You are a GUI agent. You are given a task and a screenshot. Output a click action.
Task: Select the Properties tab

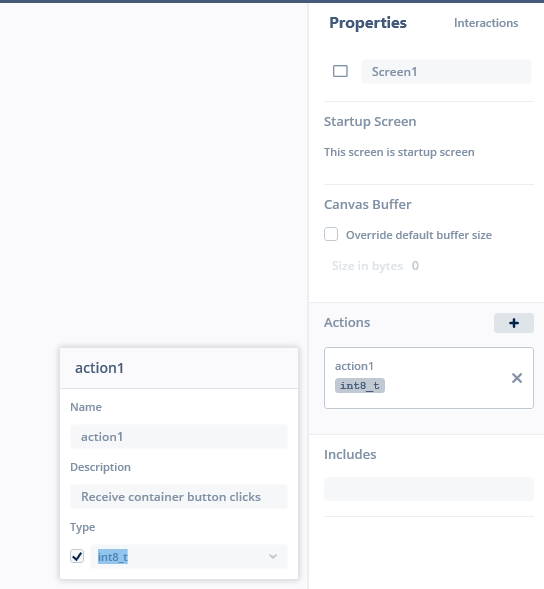(368, 23)
